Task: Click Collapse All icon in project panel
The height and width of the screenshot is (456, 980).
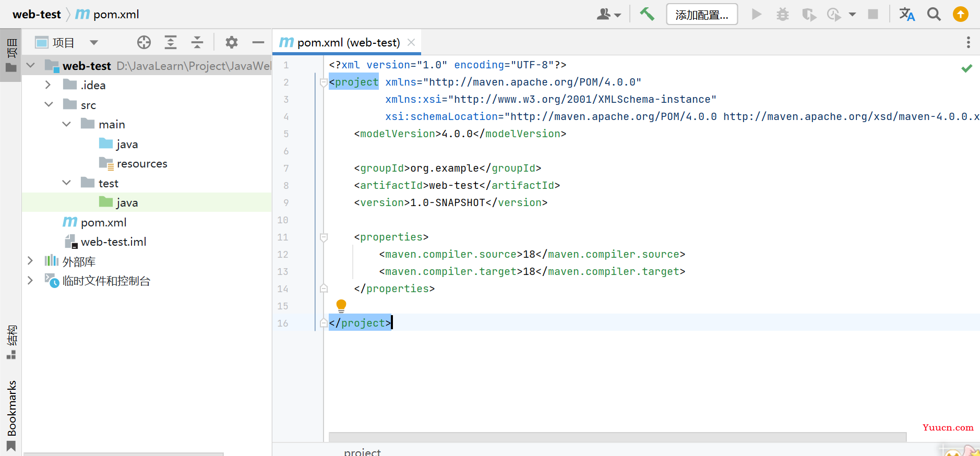Action: pos(197,42)
